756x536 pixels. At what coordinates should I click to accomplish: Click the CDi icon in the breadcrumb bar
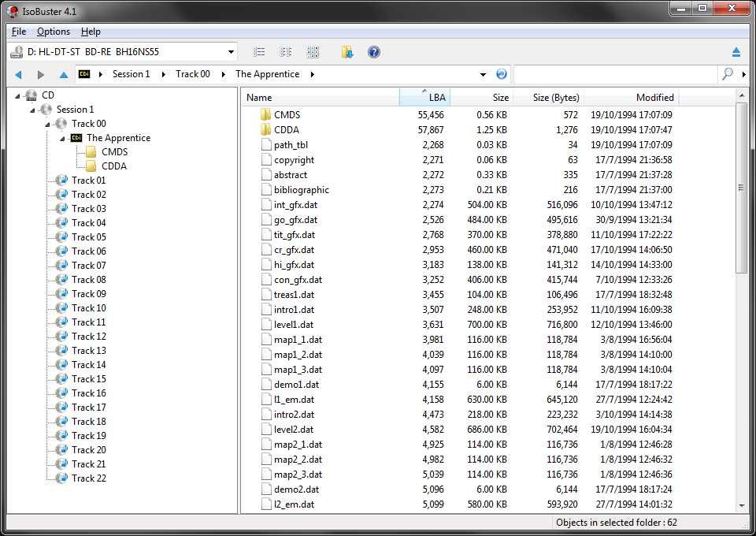(x=84, y=74)
